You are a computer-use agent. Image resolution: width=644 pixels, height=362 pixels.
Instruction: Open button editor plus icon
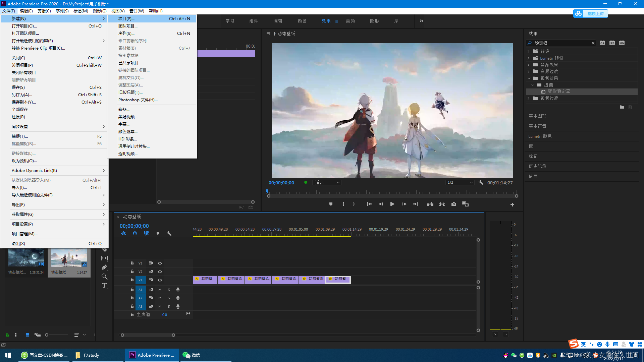512,204
